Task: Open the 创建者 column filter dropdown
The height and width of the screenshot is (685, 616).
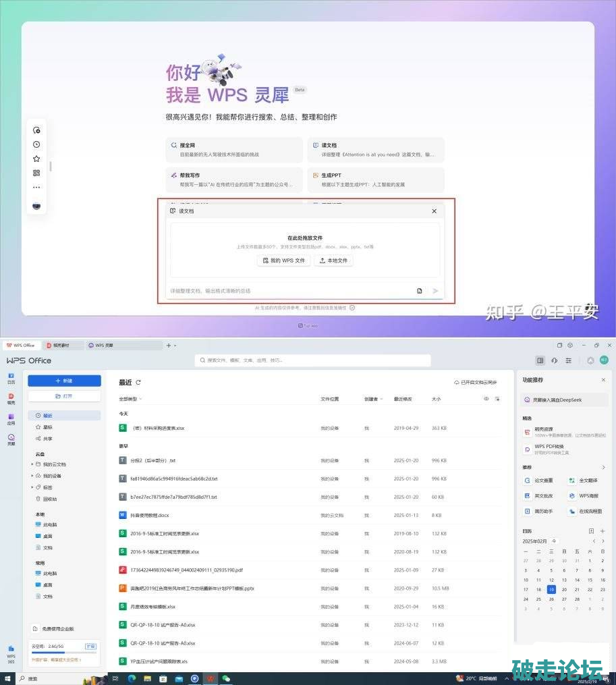Action: pyautogui.click(x=373, y=399)
